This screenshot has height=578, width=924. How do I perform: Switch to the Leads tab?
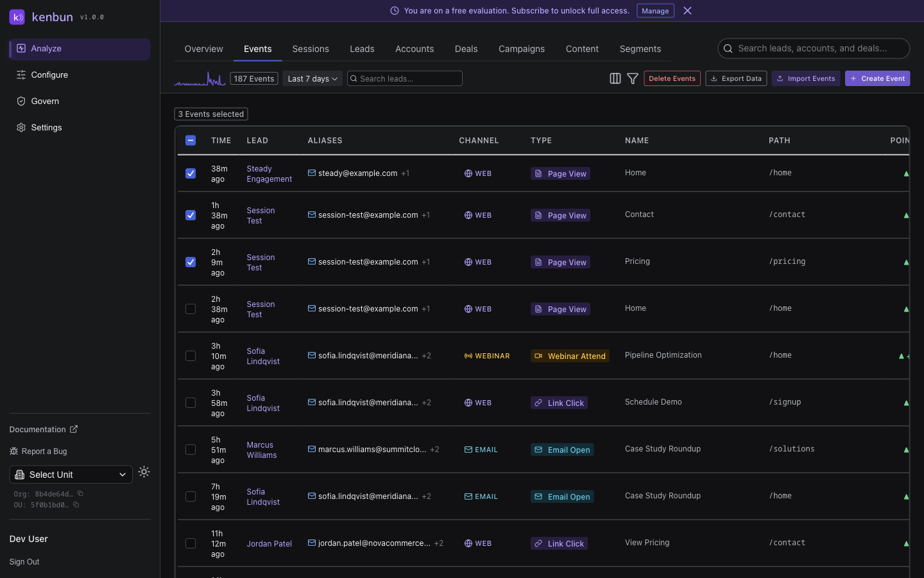[362, 49]
